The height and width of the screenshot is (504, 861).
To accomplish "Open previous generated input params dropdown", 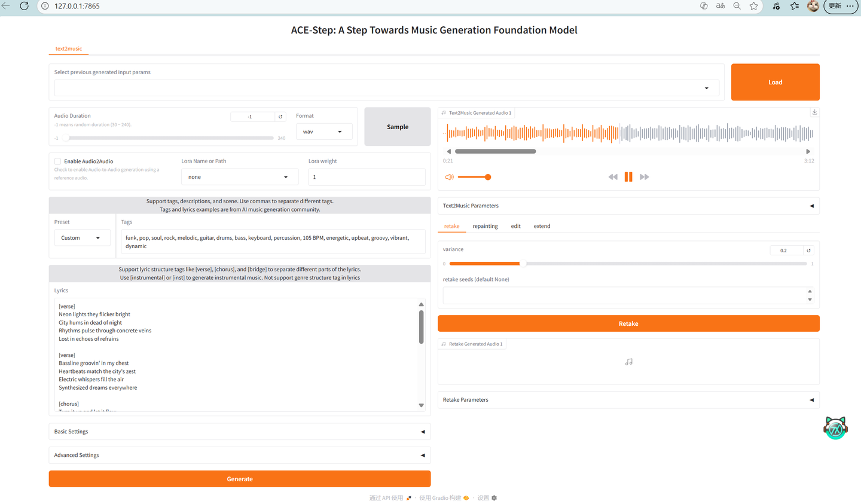I will pyautogui.click(x=386, y=88).
